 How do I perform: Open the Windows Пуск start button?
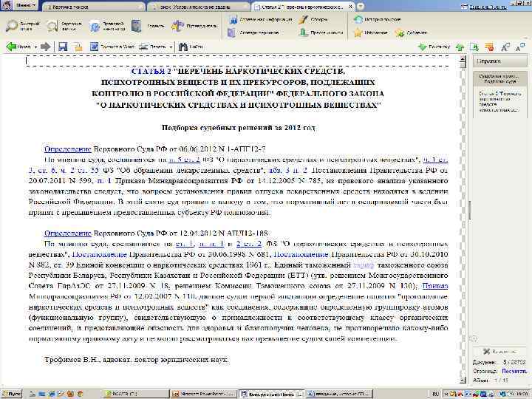coord(12,394)
